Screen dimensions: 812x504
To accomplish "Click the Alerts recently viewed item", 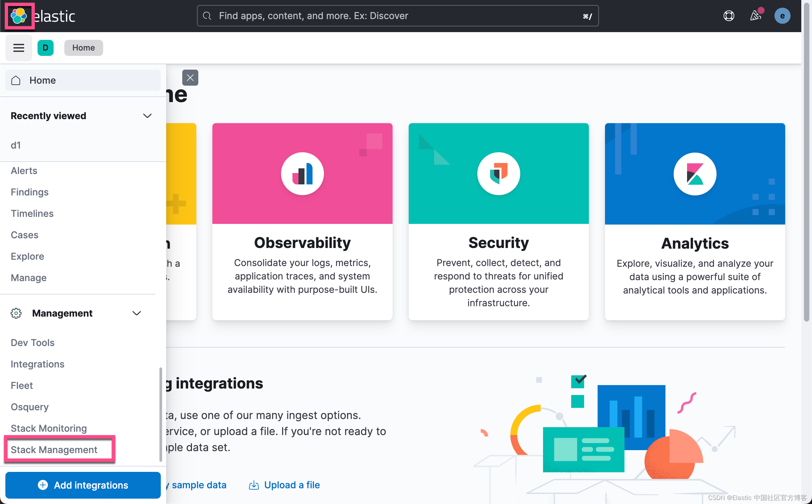I will 24,170.
